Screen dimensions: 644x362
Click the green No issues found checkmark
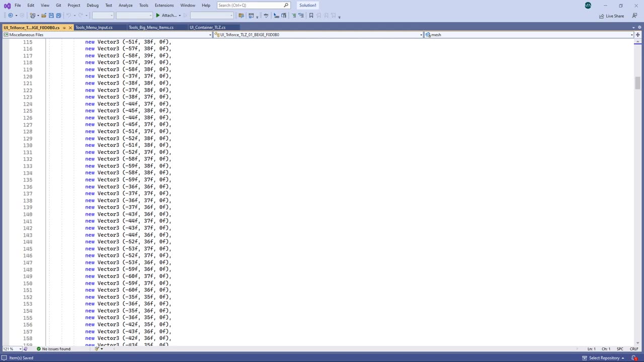point(39,349)
